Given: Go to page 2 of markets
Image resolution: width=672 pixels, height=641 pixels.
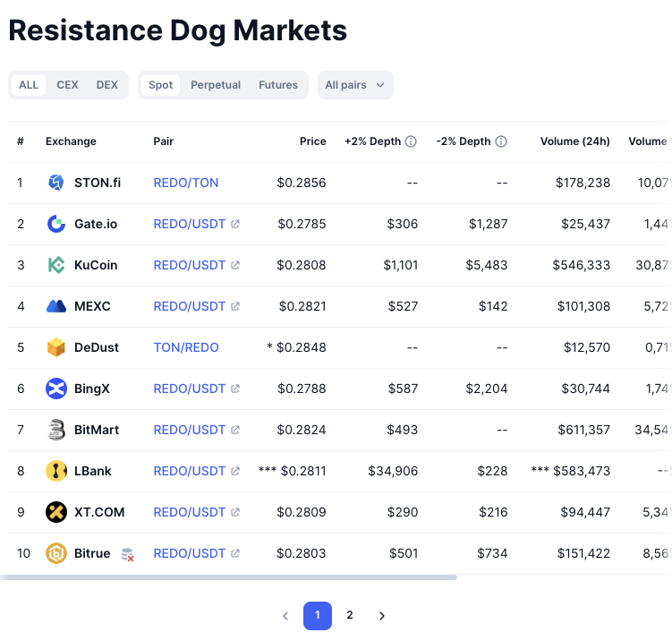Looking at the screenshot, I should tap(350, 615).
